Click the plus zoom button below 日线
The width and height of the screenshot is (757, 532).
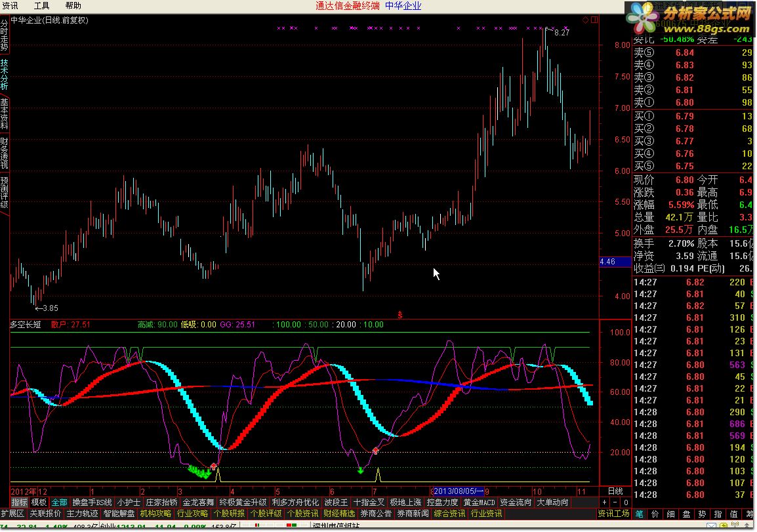(605, 502)
